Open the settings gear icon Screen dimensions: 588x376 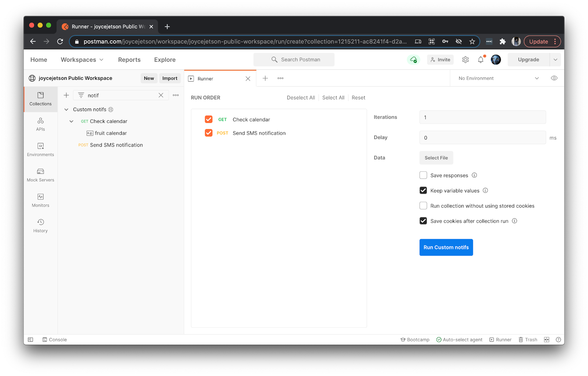click(x=465, y=60)
